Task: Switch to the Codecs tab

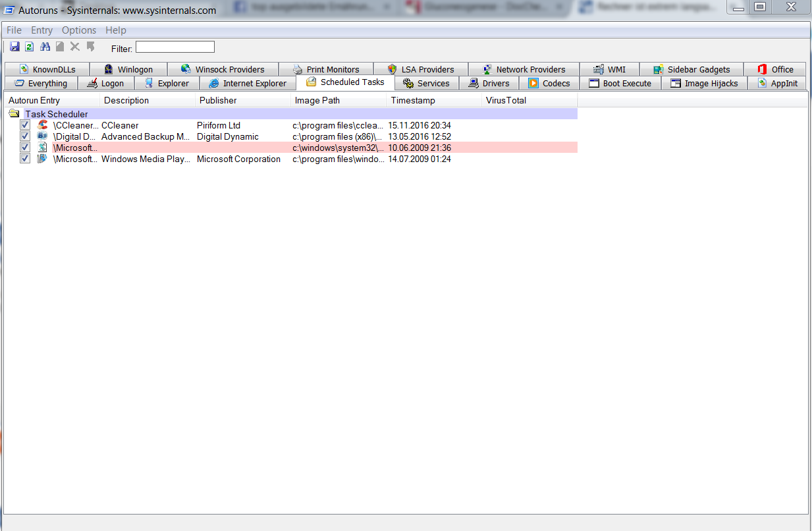Action: pos(549,83)
